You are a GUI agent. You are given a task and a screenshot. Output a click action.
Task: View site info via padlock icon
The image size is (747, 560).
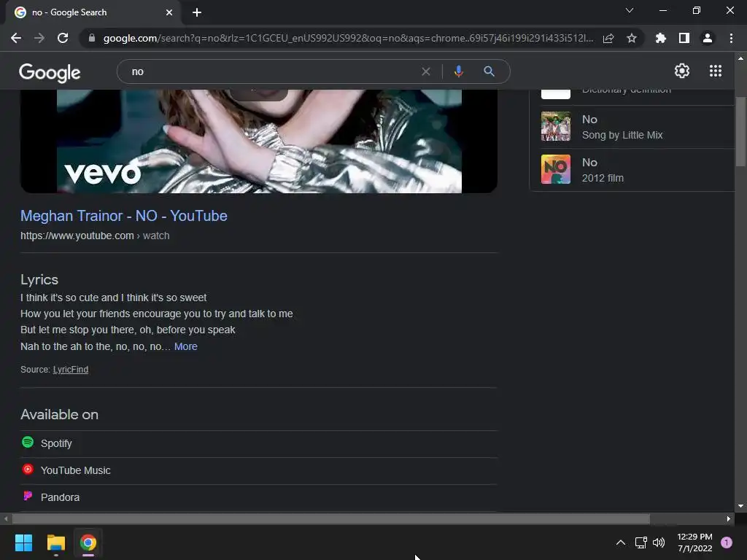pyautogui.click(x=92, y=38)
